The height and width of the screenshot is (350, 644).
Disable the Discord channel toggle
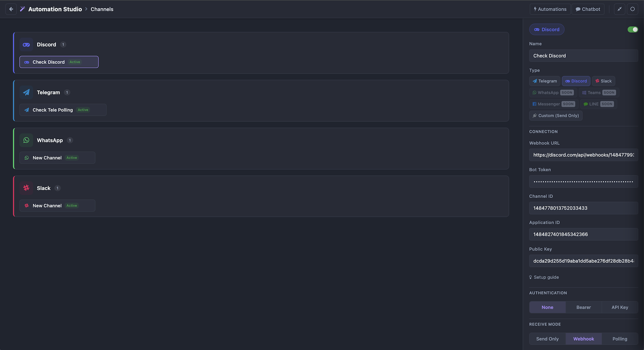click(x=633, y=29)
